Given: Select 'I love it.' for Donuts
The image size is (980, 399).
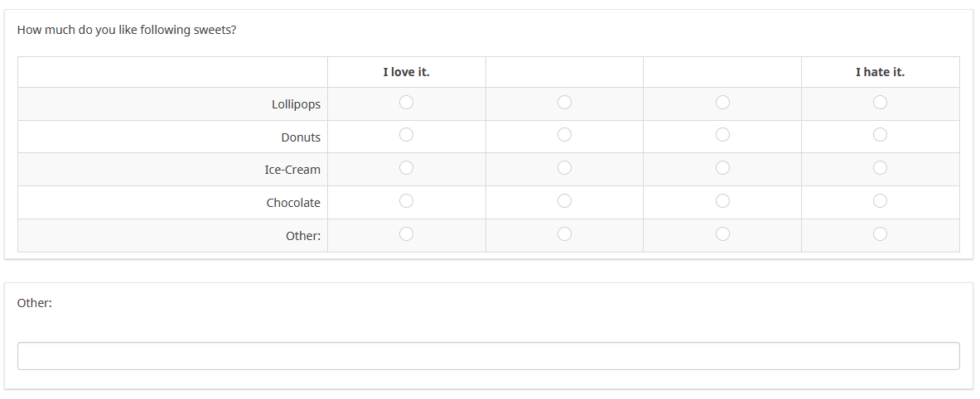Looking at the screenshot, I should coord(406,135).
